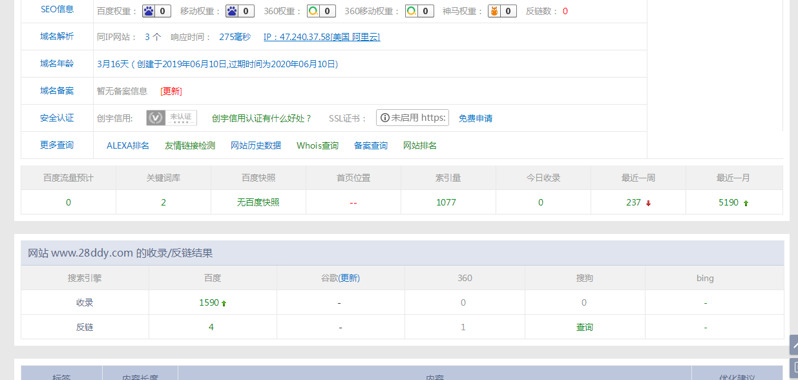Click the 安全认证 row label
The image size is (798, 380).
coord(57,118)
